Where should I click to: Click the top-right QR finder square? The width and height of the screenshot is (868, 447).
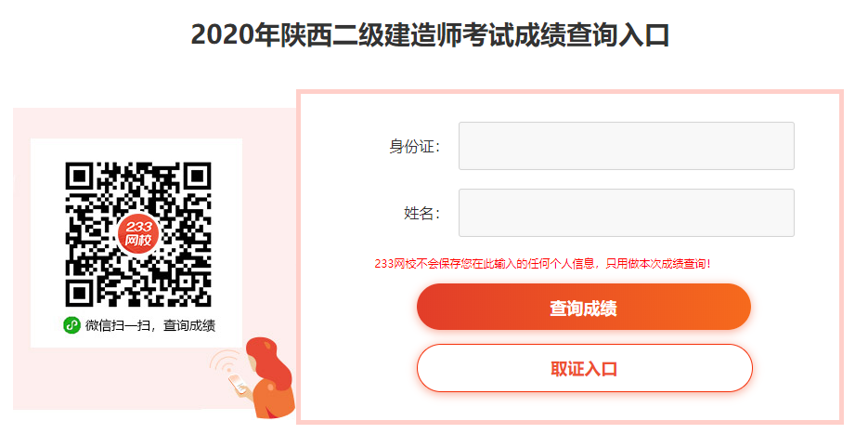coord(197,177)
